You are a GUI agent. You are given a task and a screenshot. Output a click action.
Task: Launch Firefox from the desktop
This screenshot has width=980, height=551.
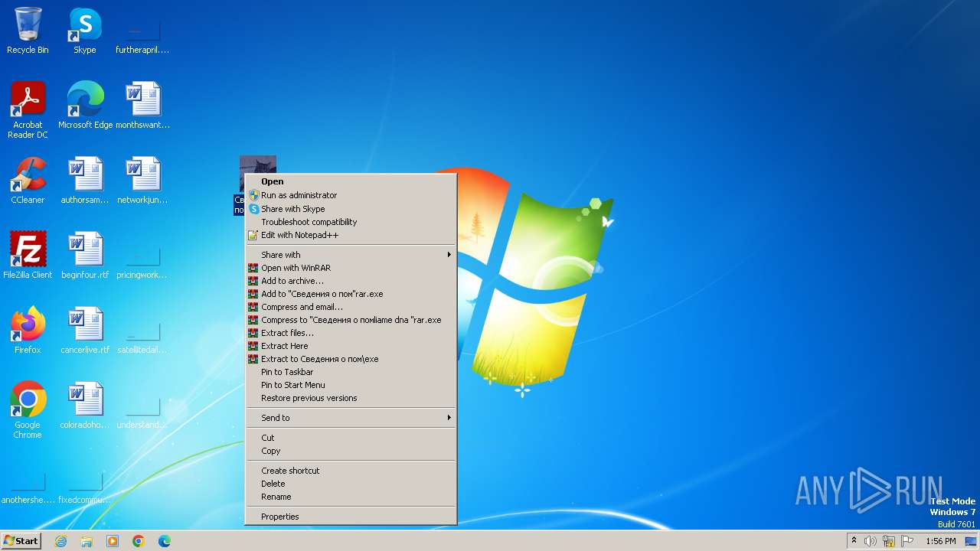(28, 331)
